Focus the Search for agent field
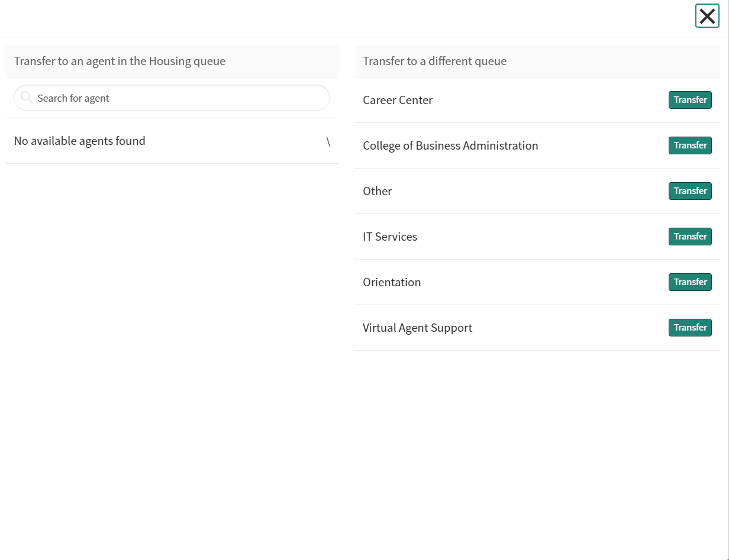Image resolution: width=729 pixels, height=560 pixels. point(178,98)
